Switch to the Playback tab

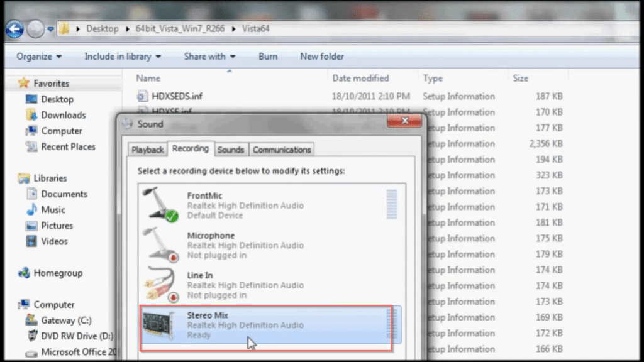(x=147, y=149)
